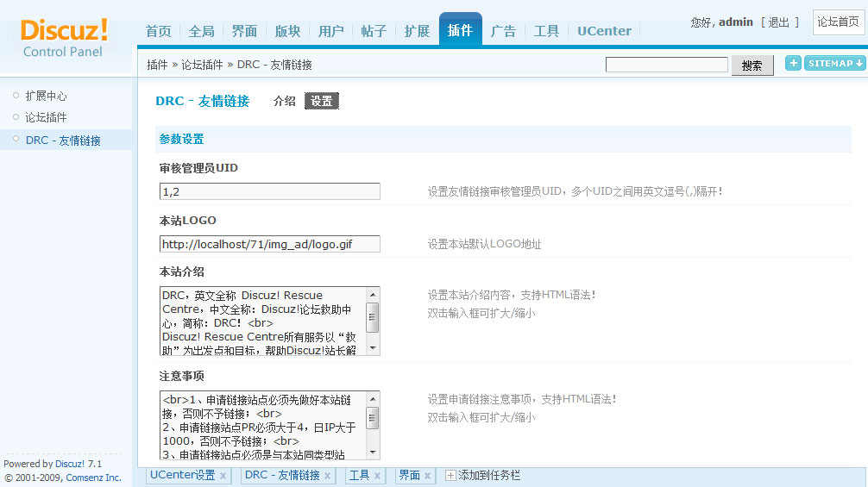Open the 工具 taskbar tab

coord(359,475)
